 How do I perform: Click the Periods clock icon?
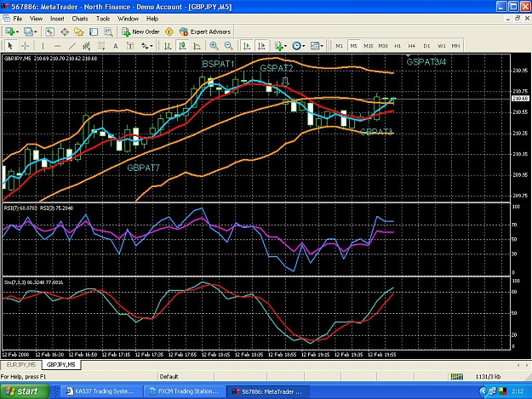tap(296, 46)
